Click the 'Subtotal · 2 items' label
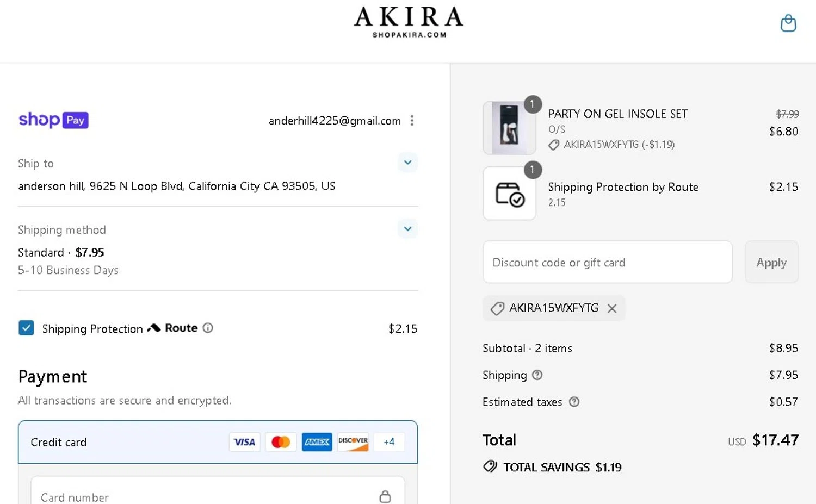 point(527,348)
